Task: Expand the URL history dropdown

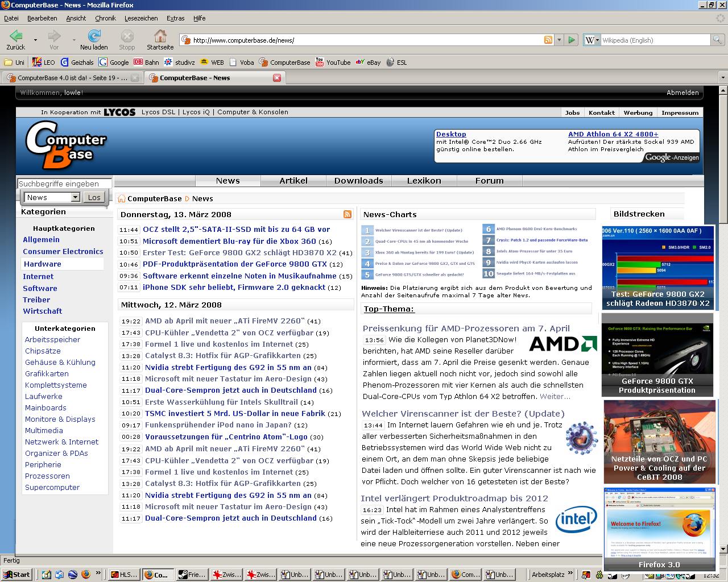Action: (x=559, y=40)
